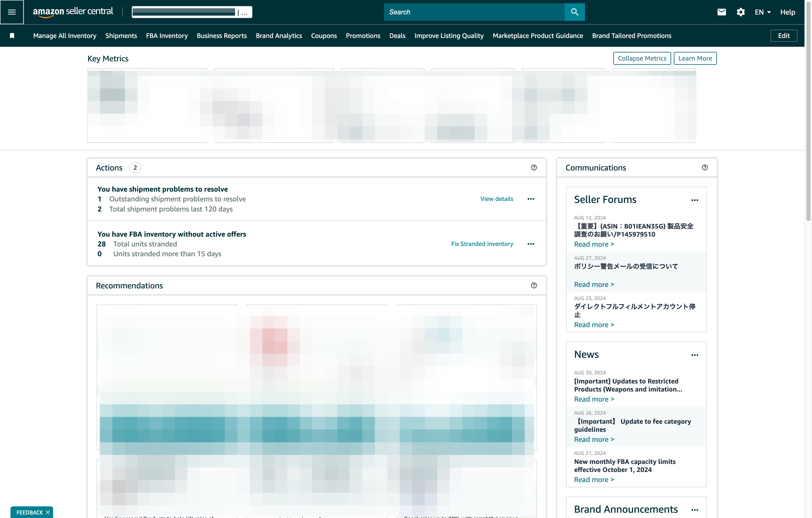This screenshot has width=812, height=518.
Task: Go to FBA Inventory
Action: [167, 36]
